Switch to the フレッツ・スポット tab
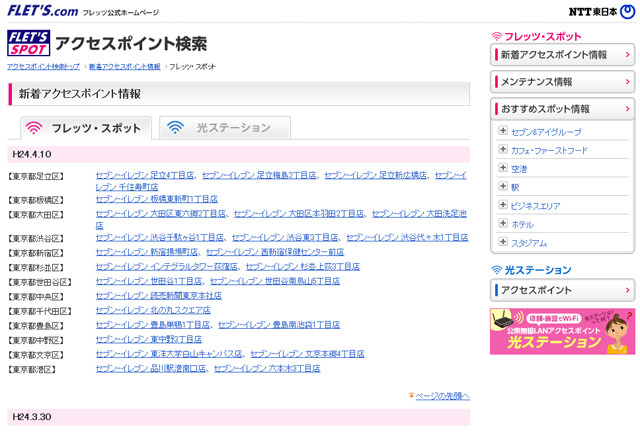This screenshot has width=640, height=432. (x=86, y=128)
